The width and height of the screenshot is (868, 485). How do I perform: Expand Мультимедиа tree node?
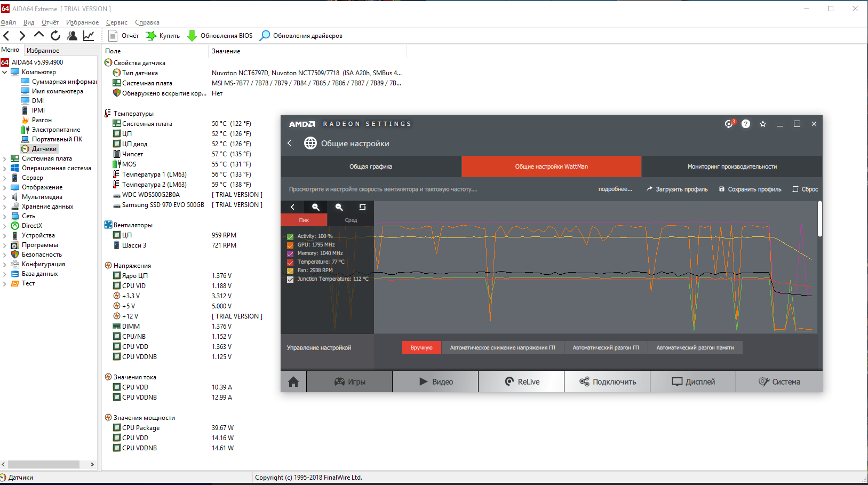click(5, 197)
